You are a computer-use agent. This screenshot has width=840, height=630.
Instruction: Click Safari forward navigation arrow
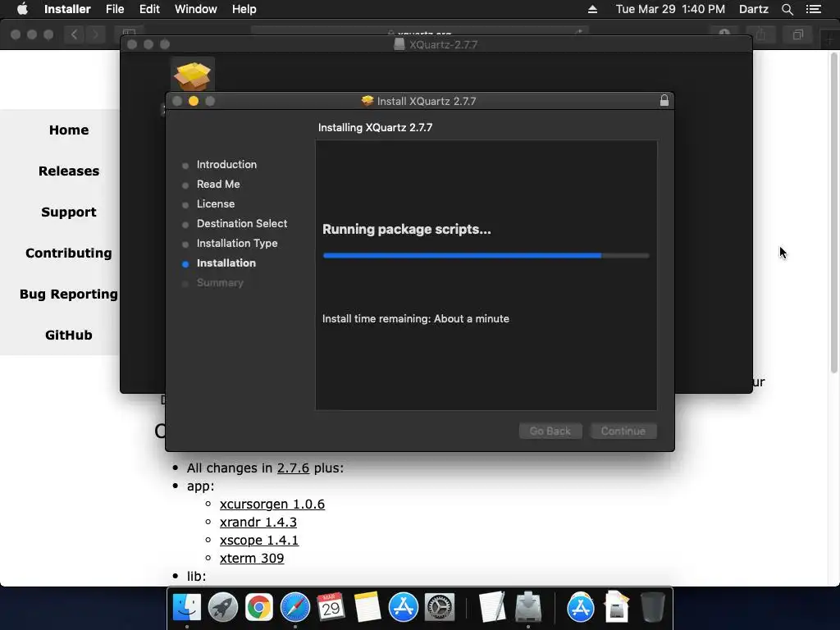tap(95, 34)
